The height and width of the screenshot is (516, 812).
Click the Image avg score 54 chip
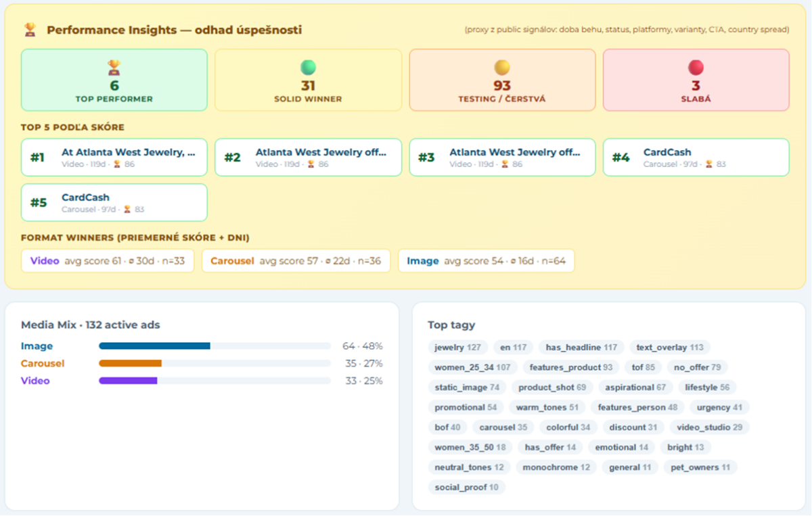pos(486,261)
